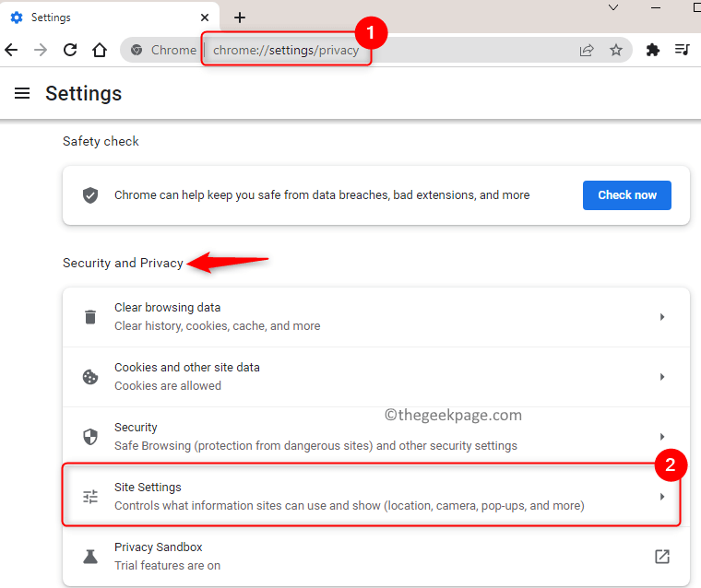The image size is (701, 588).
Task: Bookmark this tab with star icon
Action: (616, 50)
